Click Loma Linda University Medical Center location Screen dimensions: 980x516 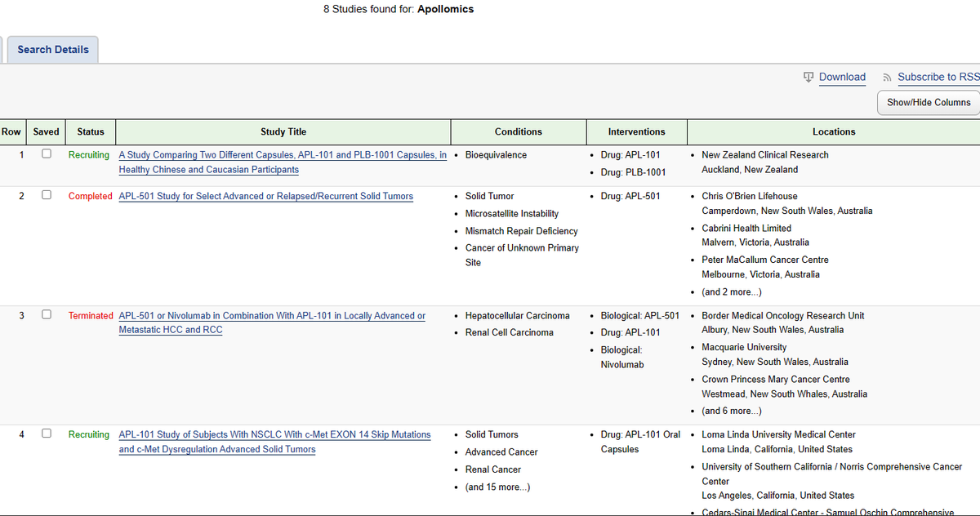tap(778, 434)
